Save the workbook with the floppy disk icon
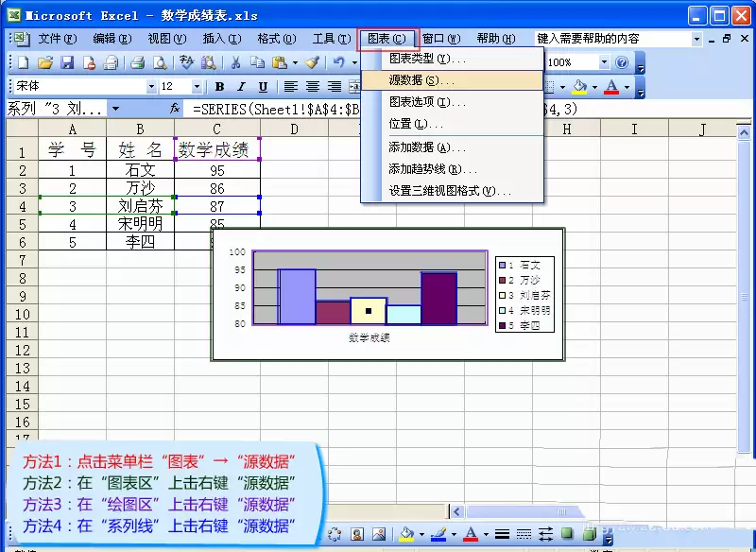This screenshot has height=552, width=756. click(67, 62)
